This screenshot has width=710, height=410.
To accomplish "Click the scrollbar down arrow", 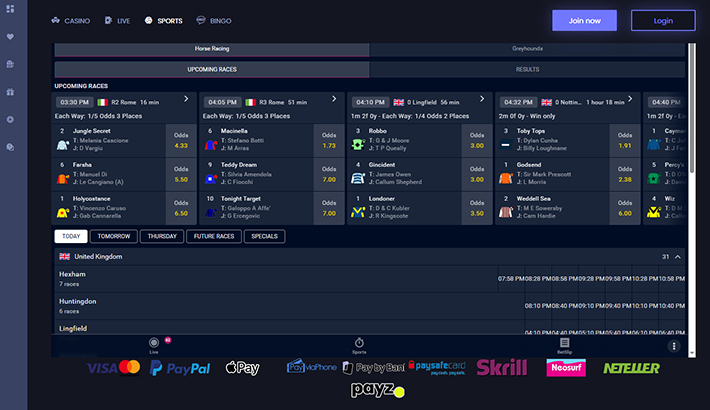I will [691, 353].
